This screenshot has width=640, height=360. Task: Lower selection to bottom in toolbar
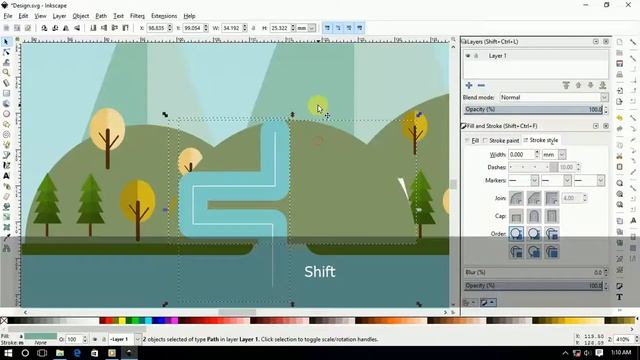click(93, 28)
